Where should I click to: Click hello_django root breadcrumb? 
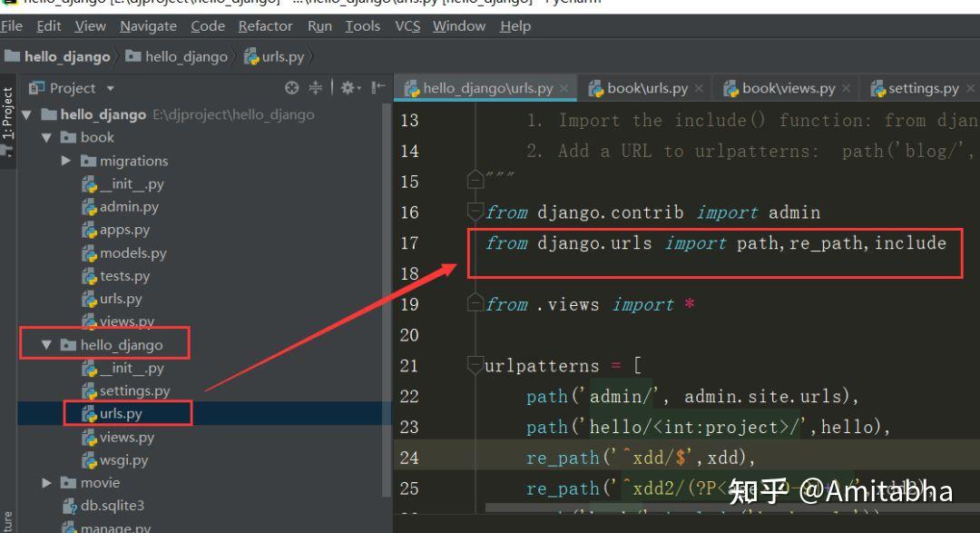(57, 57)
